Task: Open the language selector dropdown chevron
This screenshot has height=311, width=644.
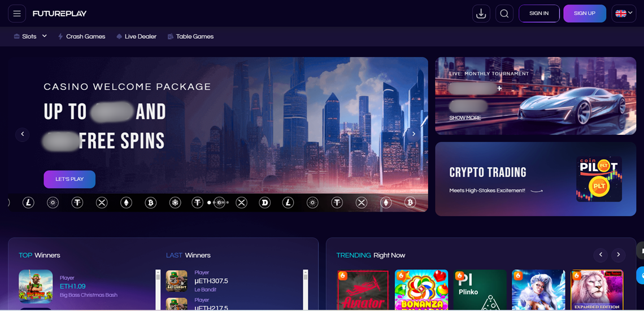Action: [630, 13]
